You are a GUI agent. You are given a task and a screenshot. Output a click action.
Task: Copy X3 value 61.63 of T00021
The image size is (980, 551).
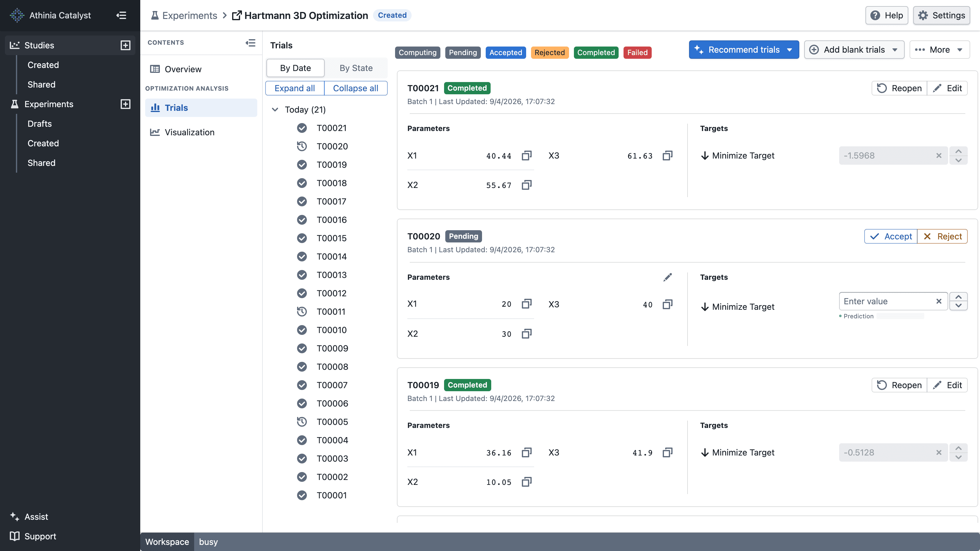[668, 156]
